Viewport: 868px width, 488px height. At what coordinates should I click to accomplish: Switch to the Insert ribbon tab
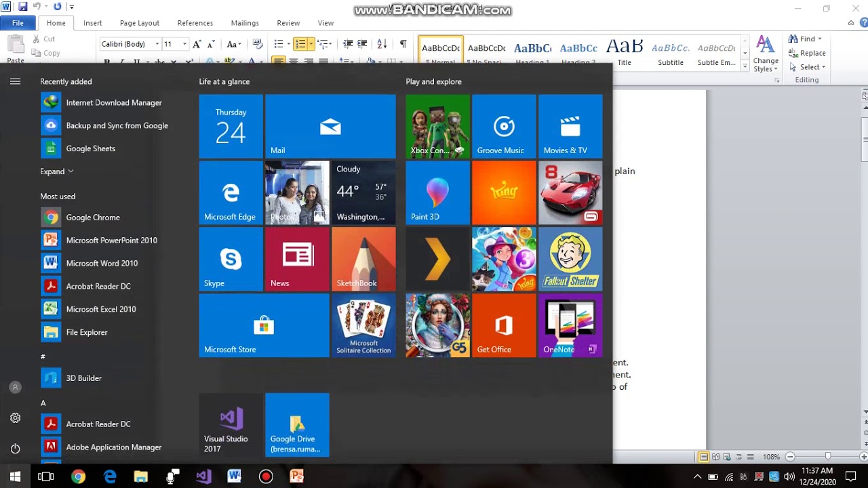[93, 23]
